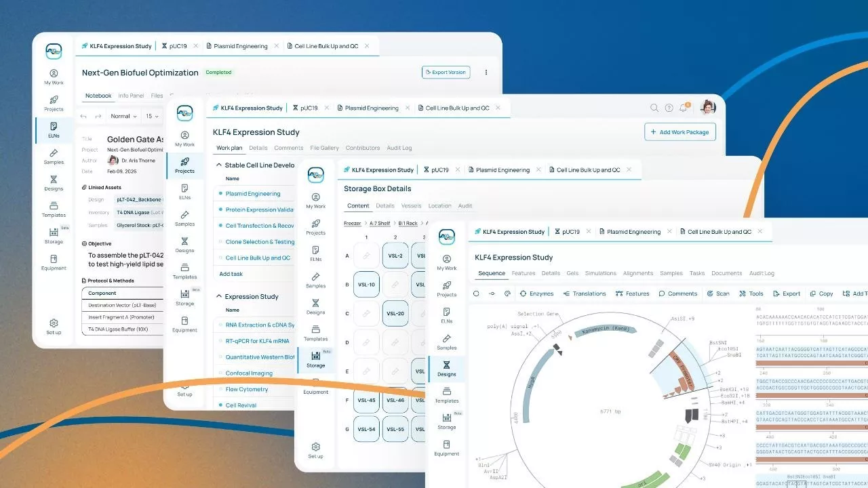Switch to linear sequence map view
The image size is (868, 488).
(492, 293)
